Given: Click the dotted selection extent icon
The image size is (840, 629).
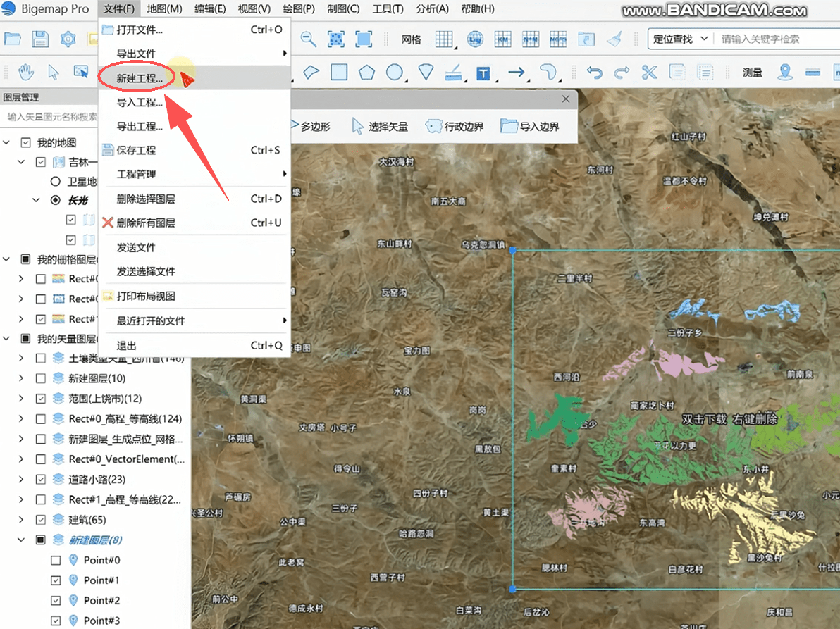Looking at the screenshot, I should pyautogui.click(x=336, y=39).
